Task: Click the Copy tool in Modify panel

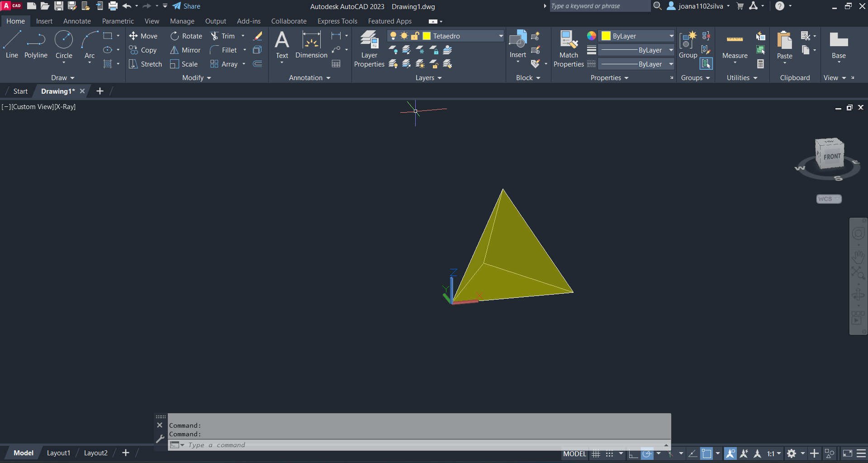Action: coord(142,50)
